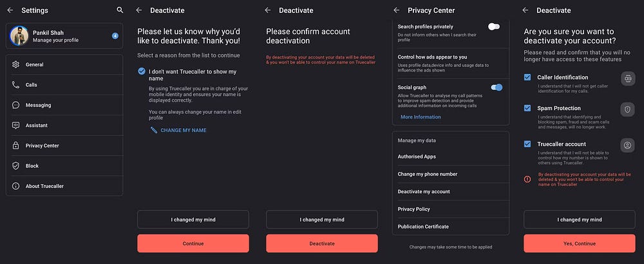Click the search magnifier in Settings header
Viewport: 644px width, 264px height.
[120, 10]
